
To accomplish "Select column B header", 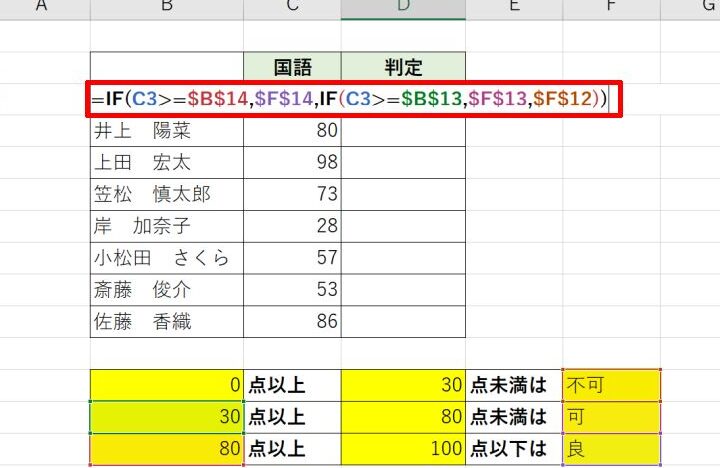I will (x=167, y=9).
